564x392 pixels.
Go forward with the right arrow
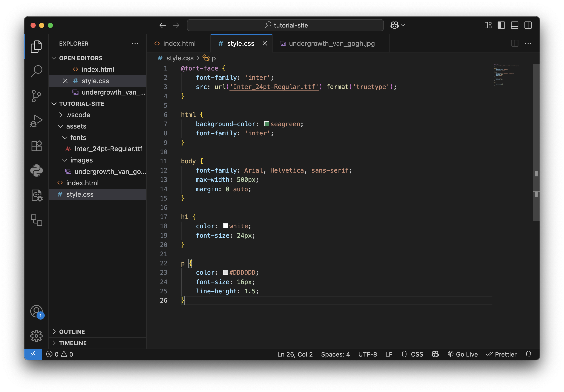[x=176, y=25]
